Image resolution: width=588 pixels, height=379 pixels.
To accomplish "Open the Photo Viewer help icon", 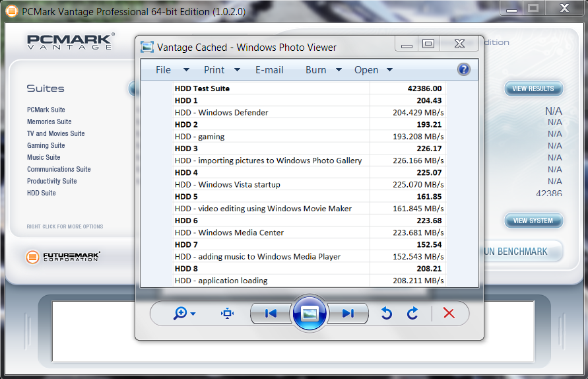I will coord(463,69).
